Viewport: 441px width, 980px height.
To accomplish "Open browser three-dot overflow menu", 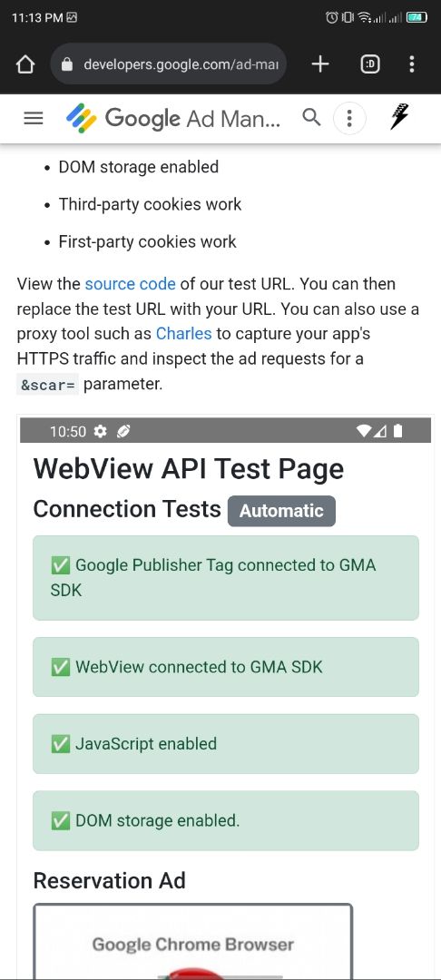I will 411,64.
